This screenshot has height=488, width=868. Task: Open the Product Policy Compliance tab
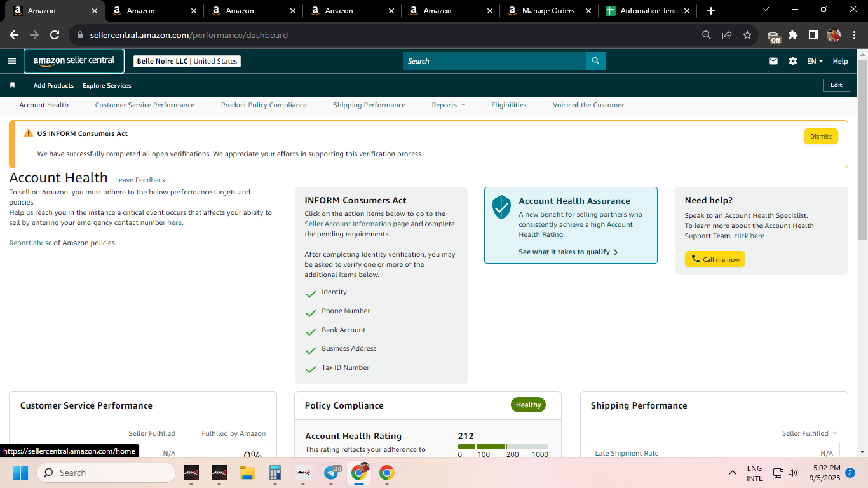point(264,105)
